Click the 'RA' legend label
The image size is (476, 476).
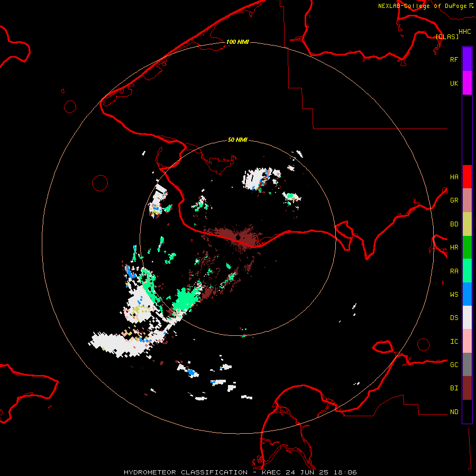pos(454,271)
